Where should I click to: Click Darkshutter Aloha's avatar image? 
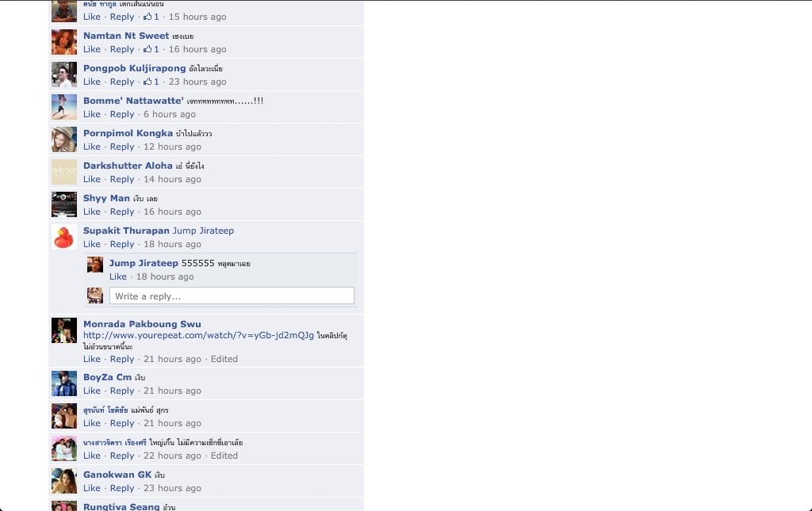coord(64,172)
